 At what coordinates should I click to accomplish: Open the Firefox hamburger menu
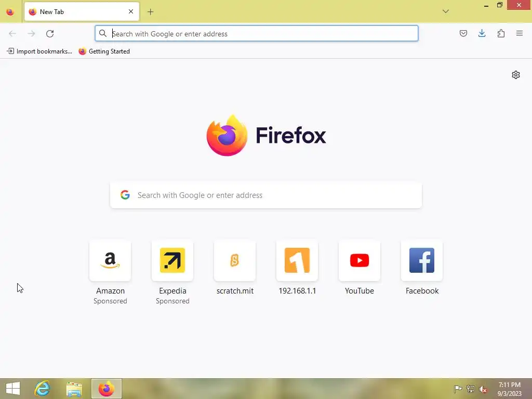point(520,33)
